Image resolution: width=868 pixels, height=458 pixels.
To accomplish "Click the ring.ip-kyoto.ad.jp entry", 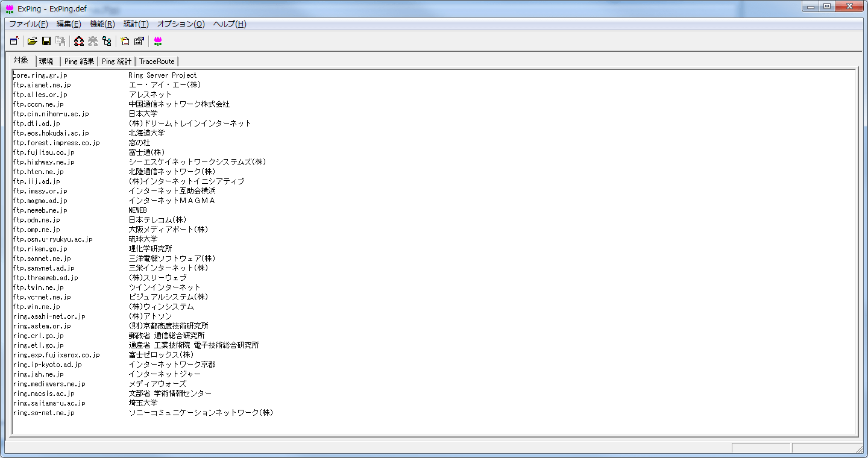I will coord(48,365).
